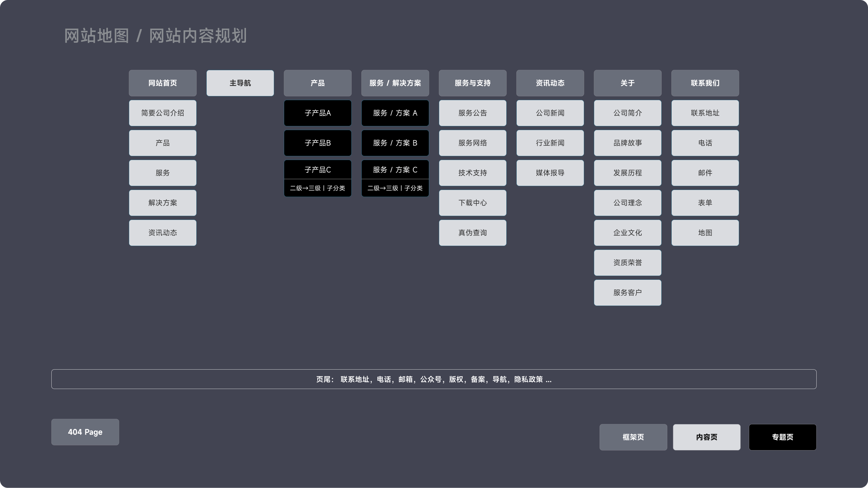This screenshot has height=488, width=868.
Task: Open the 404 Page box
Action: 85,432
